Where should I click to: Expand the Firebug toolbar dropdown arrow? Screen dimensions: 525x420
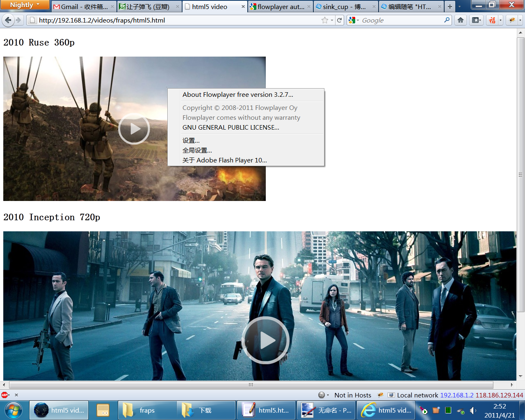tap(520, 20)
